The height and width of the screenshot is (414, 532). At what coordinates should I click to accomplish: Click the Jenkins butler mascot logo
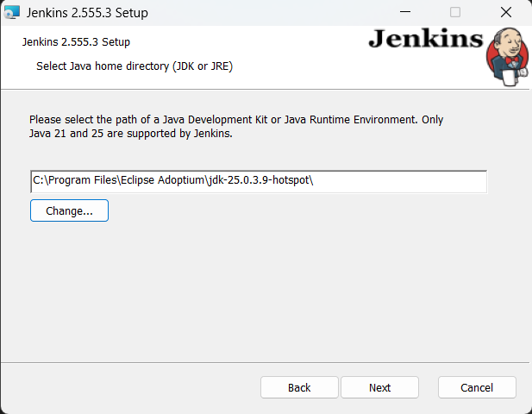click(x=507, y=57)
